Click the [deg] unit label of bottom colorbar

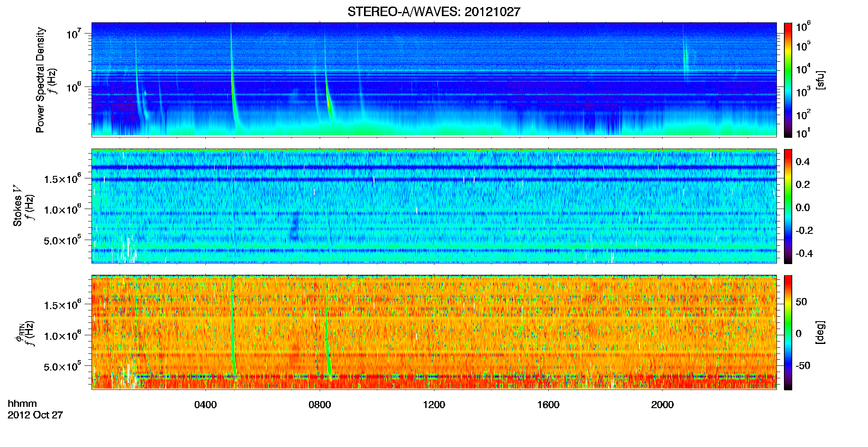(820, 332)
